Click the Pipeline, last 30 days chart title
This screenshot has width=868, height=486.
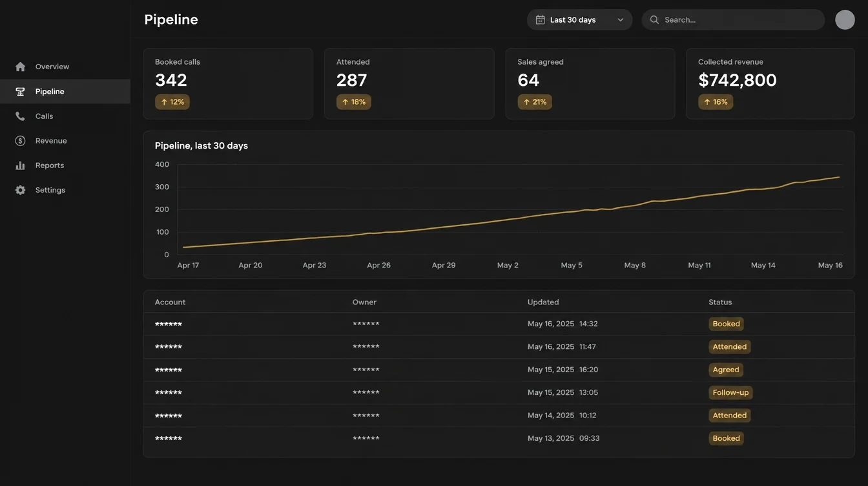[201, 146]
